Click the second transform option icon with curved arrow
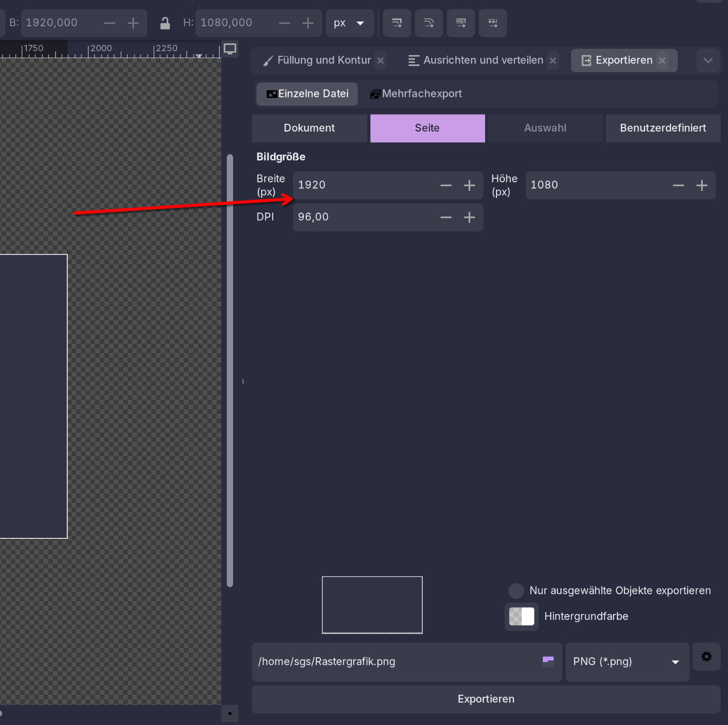The height and width of the screenshot is (725, 728). (429, 23)
